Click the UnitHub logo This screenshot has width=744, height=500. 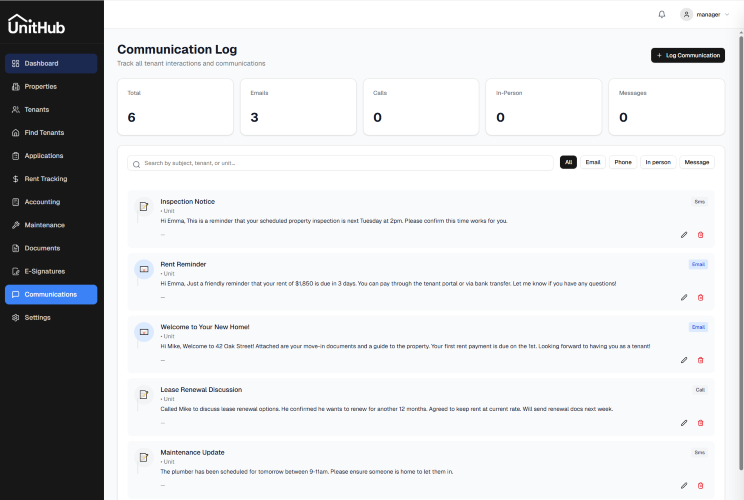tap(37, 24)
